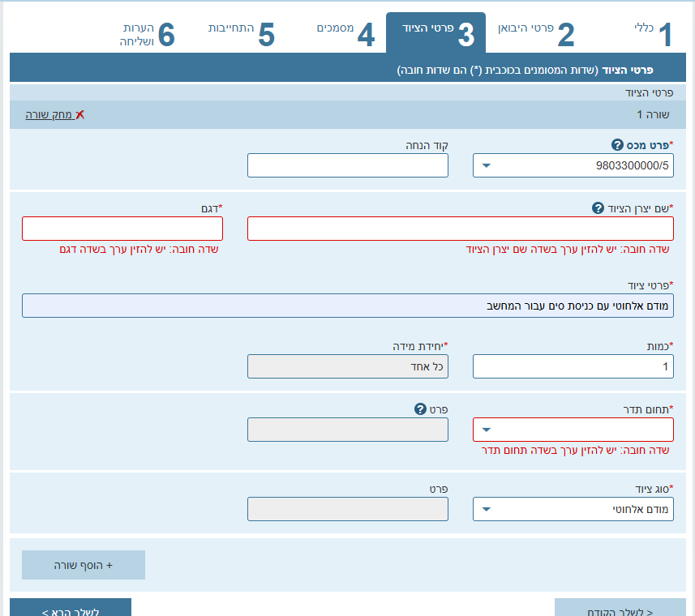Image resolution: width=695 pixels, height=616 pixels.
Task: Click the מחק שורה link
Action: click(x=49, y=115)
